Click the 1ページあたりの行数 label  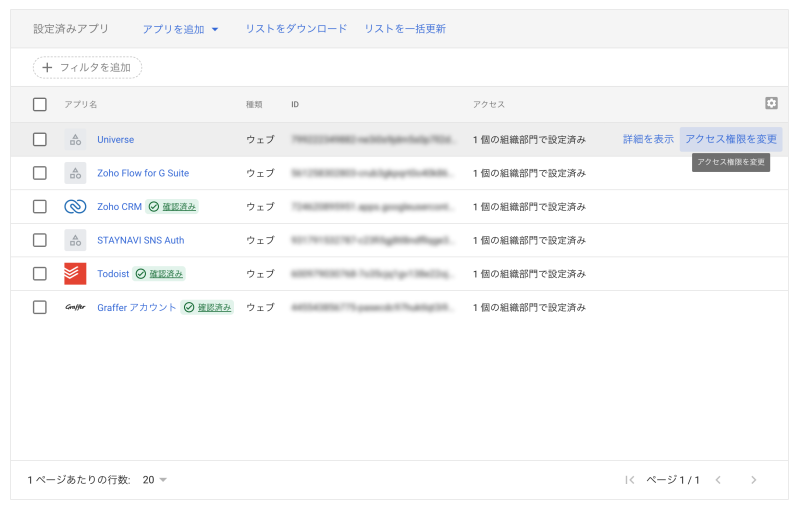(x=79, y=480)
